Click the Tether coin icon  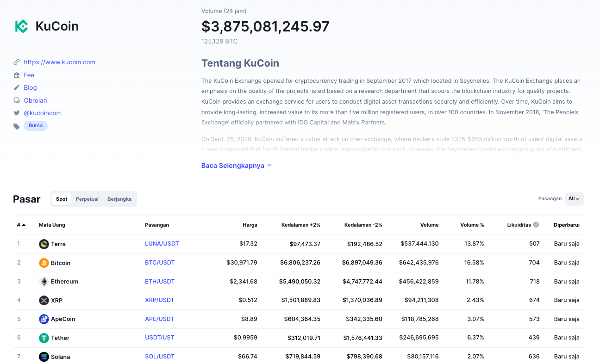(44, 338)
